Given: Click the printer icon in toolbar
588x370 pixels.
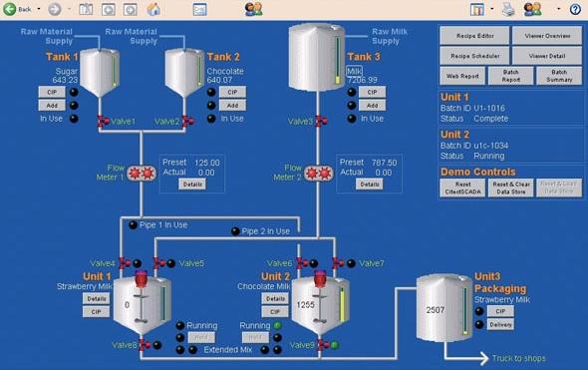Looking at the screenshot, I should coord(508,9).
